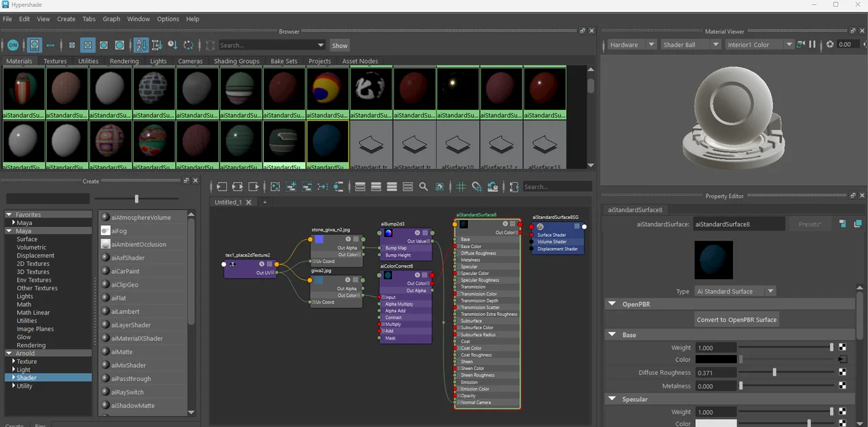This screenshot has height=427, width=868.
Task: Open the Hardware renderer dropdown
Action: click(631, 45)
